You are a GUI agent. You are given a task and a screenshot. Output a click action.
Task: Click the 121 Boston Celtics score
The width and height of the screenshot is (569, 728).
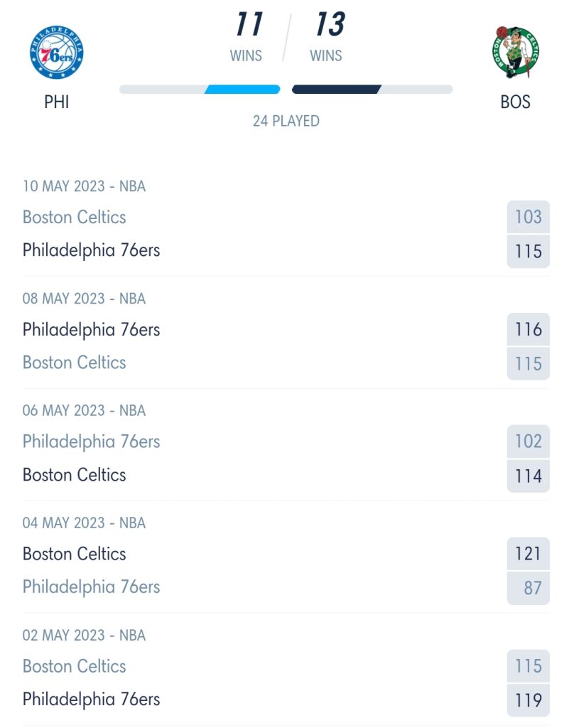coord(529,553)
